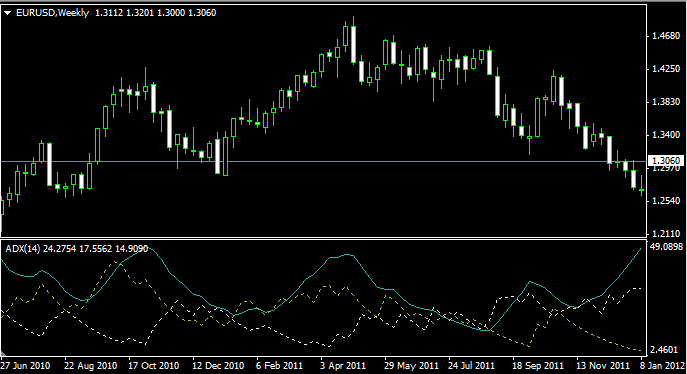Select the yellow dashed +DI line

pos(115,262)
